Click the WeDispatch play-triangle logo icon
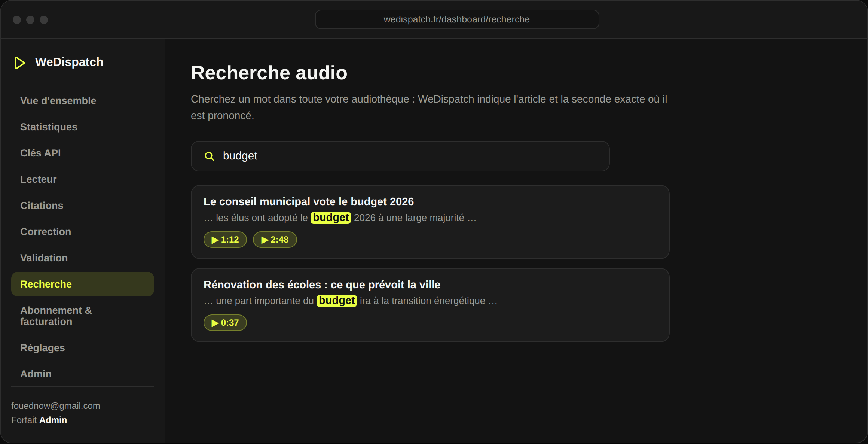 coord(20,63)
